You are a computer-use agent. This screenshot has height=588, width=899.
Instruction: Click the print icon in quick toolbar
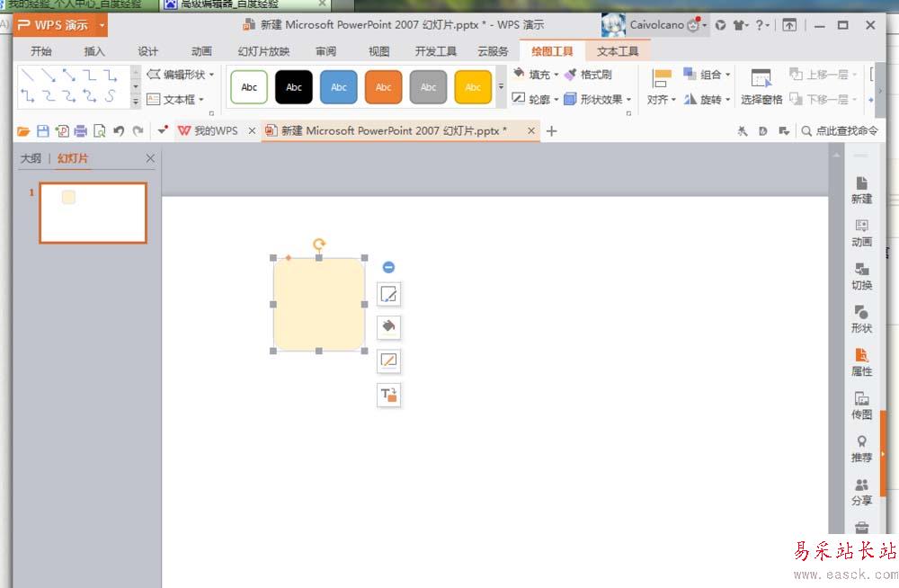[80, 131]
